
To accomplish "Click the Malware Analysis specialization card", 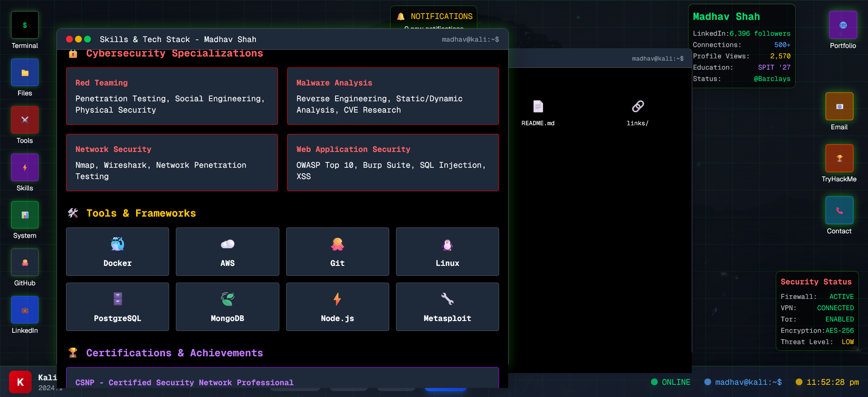I will [393, 96].
